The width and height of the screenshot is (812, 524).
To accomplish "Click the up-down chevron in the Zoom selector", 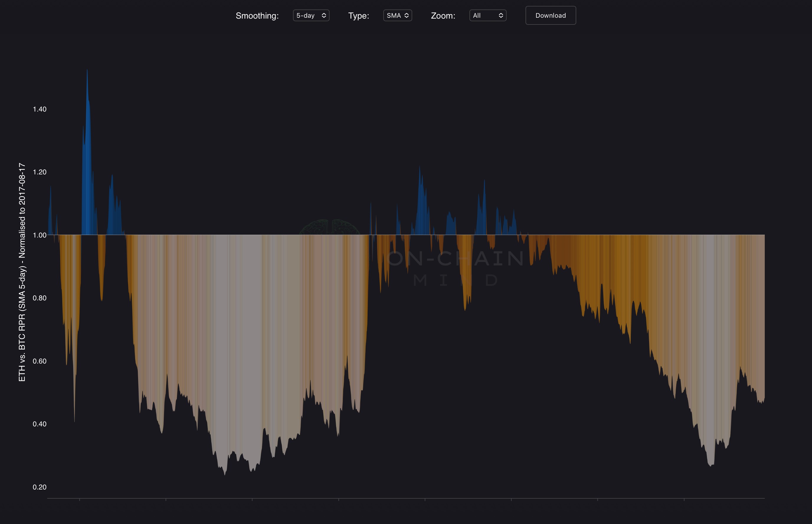I will [x=501, y=15].
